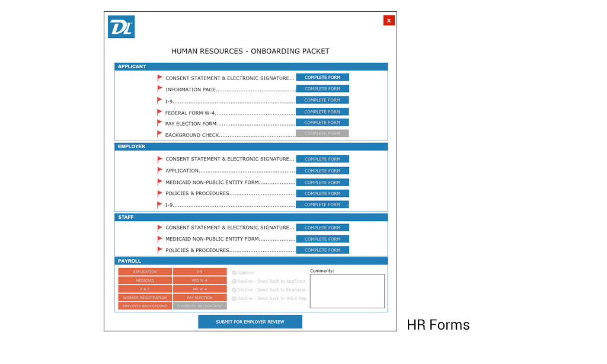Complete Employer Medicaid Non-Public Entity Form

coord(322,182)
